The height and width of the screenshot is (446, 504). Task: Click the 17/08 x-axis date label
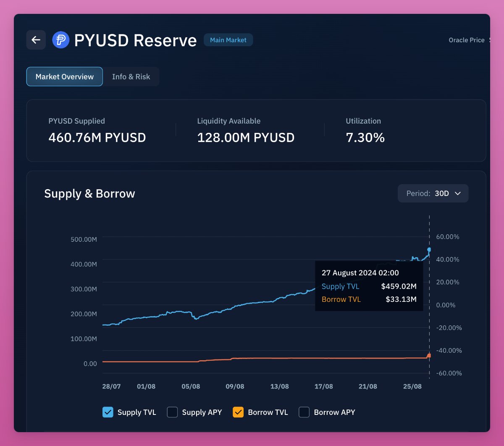point(323,386)
